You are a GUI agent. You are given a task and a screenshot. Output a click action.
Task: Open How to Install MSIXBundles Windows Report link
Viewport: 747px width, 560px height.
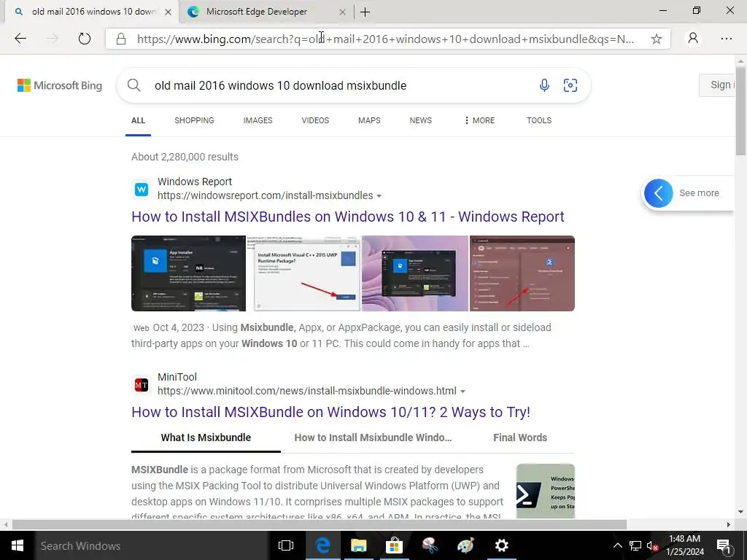(x=348, y=217)
